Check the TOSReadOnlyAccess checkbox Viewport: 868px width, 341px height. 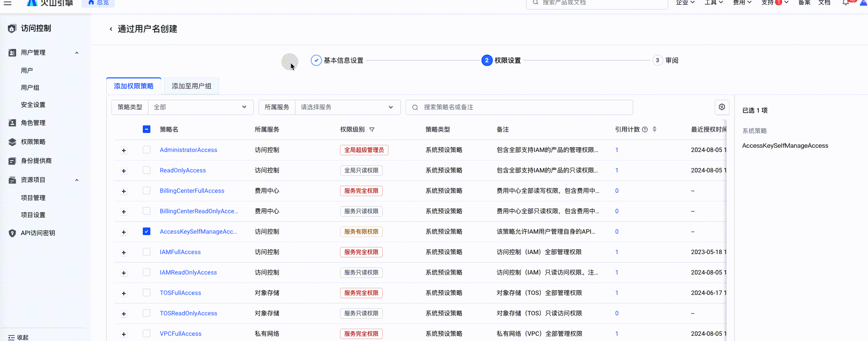[147, 313]
